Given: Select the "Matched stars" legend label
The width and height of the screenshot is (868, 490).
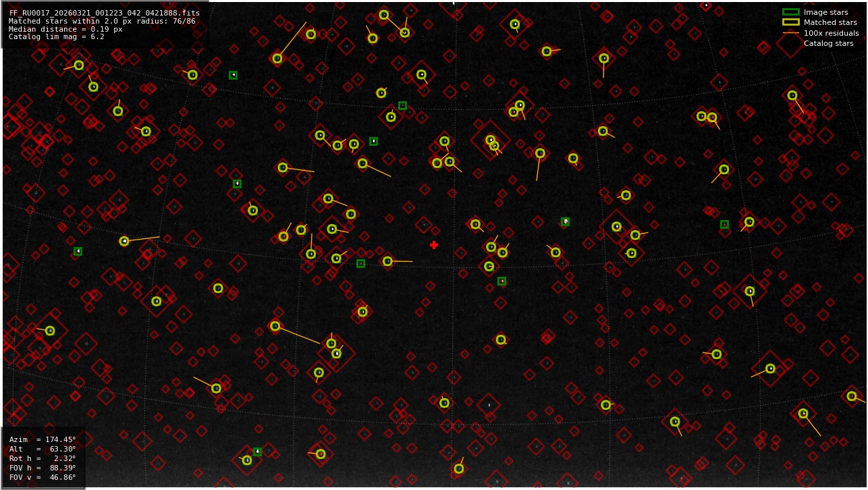Looking at the screenshot, I should tap(830, 22).
